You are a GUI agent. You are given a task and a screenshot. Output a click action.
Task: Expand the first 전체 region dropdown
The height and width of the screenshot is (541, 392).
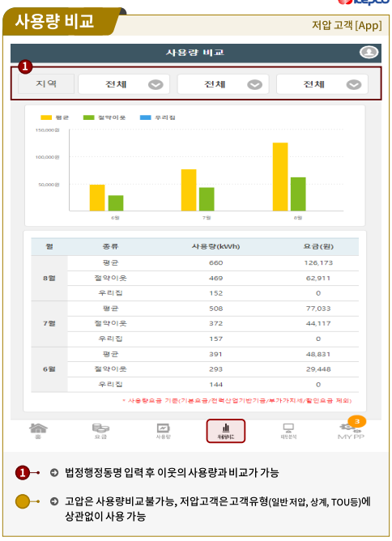(124, 84)
